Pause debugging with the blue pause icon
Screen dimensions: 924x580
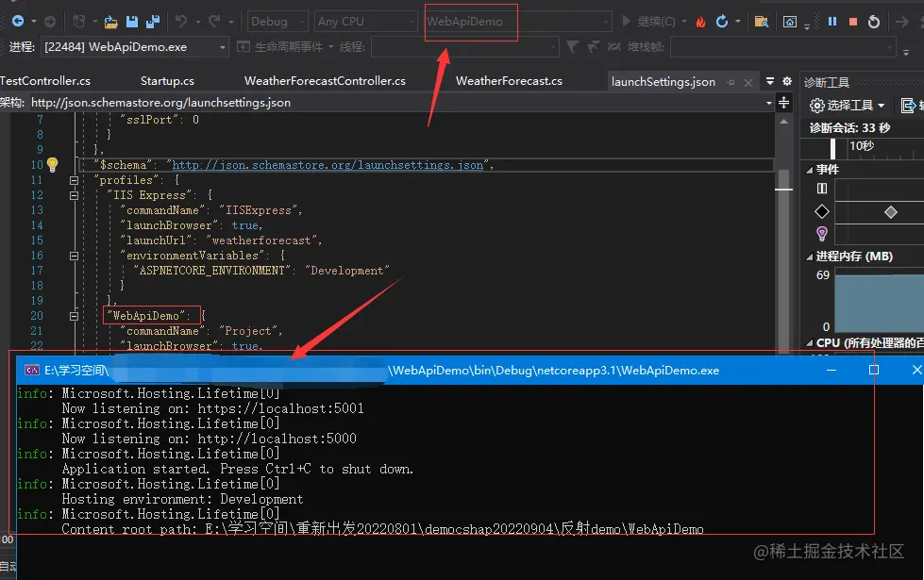[832, 21]
